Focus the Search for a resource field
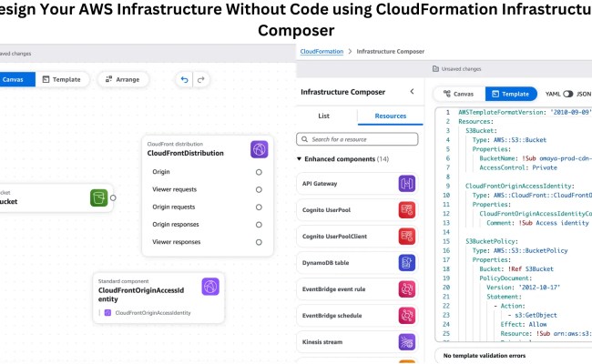Screen dimensions: 592x364 [357, 139]
